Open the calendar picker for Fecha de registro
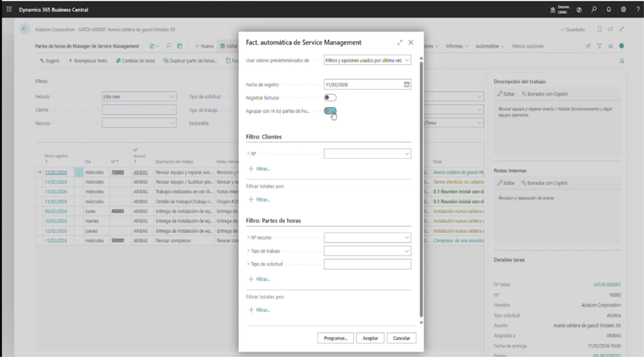The height and width of the screenshot is (357, 644). [x=406, y=84]
